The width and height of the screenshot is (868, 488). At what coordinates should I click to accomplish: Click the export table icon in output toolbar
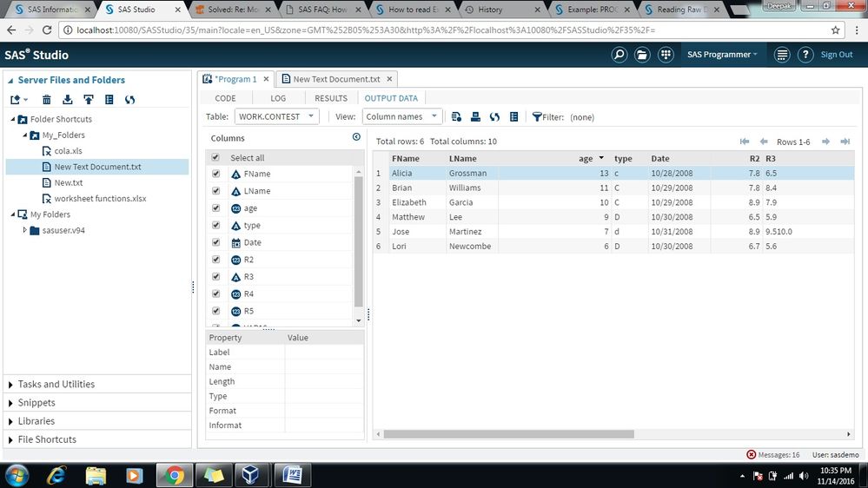(x=475, y=116)
